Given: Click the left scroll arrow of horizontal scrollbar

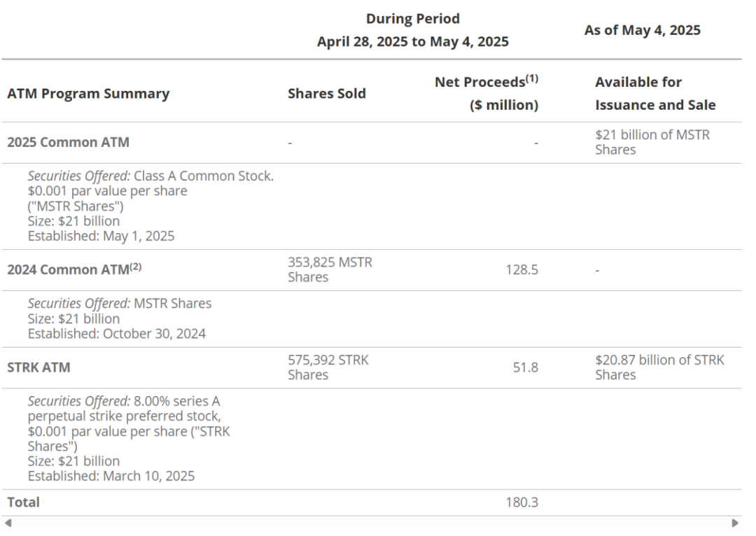Looking at the screenshot, I should (x=8, y=523).
